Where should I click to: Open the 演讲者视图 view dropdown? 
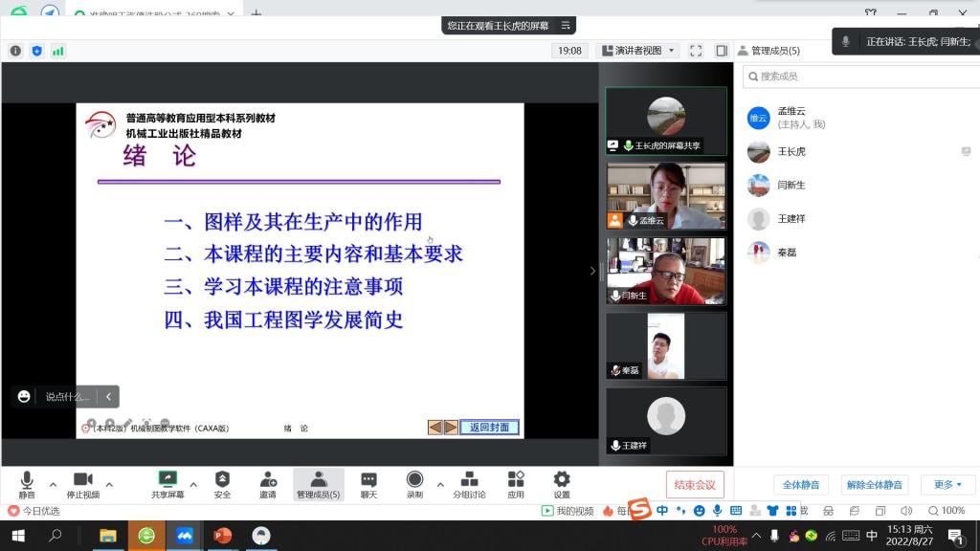(637, 51)
